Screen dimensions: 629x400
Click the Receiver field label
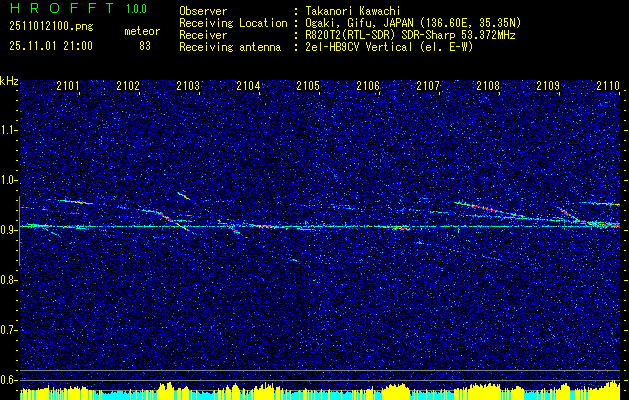pos(203,35)
